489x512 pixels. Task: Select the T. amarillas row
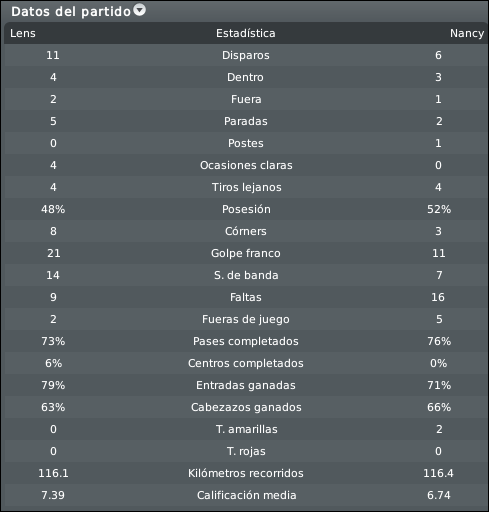(x=246, y=429)
